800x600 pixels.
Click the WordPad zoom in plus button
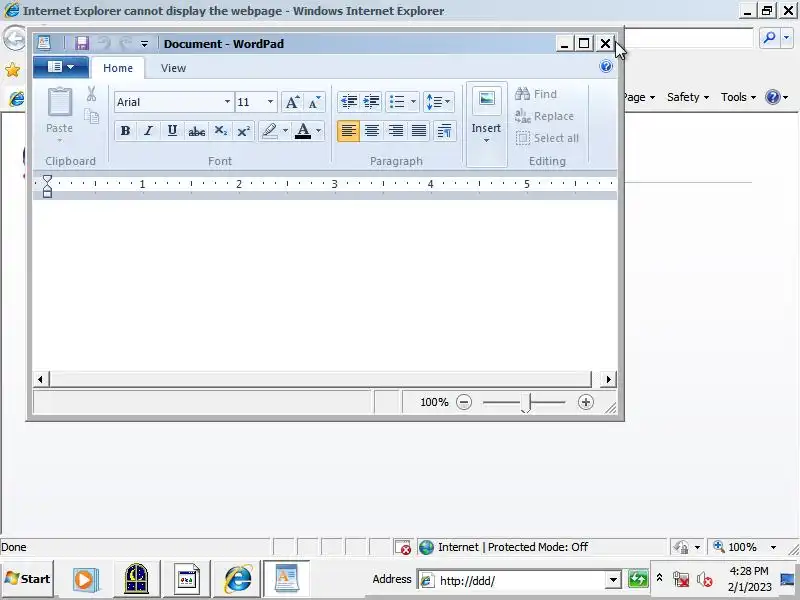click(x=586, y=403)
